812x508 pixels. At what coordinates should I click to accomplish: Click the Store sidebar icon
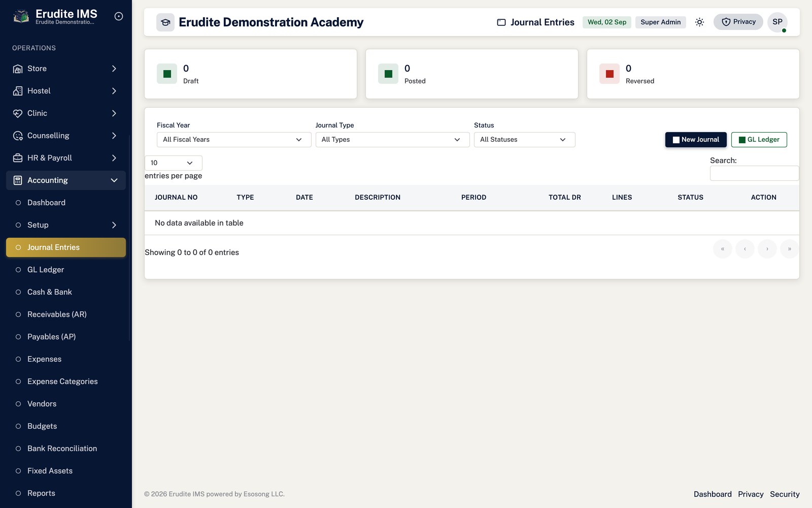[18, 69]
